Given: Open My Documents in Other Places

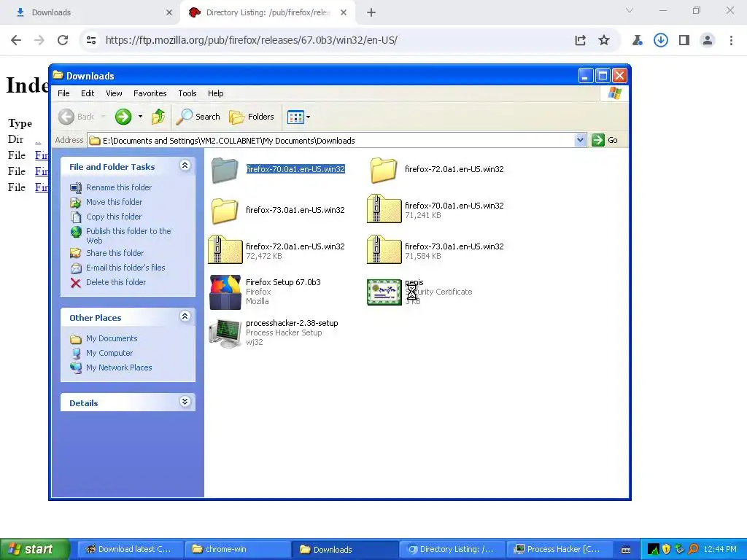Looking at the screenshot, I should click(x=112, y=338).
